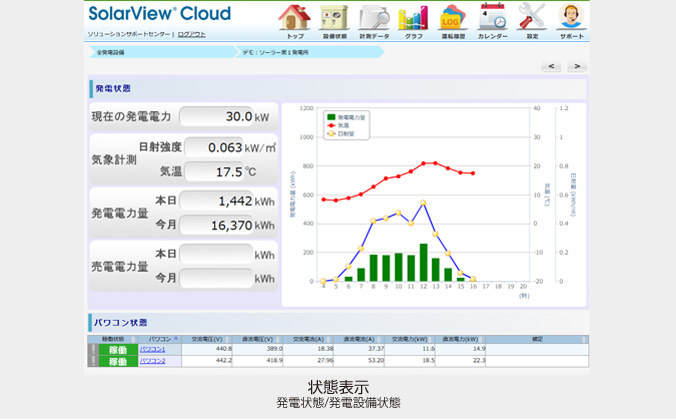
Task: Sort by 稼働状態 column header
Action: [113, 339]
